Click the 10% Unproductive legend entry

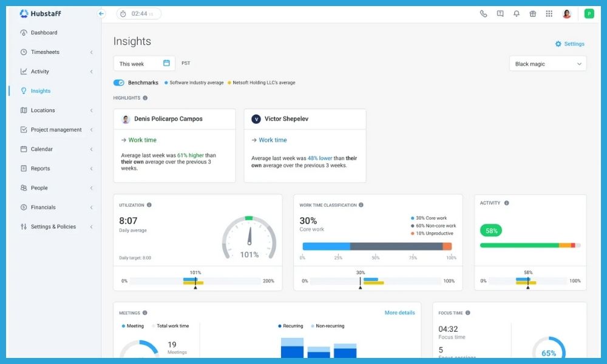pyautogui.click(x=432, y=234)
